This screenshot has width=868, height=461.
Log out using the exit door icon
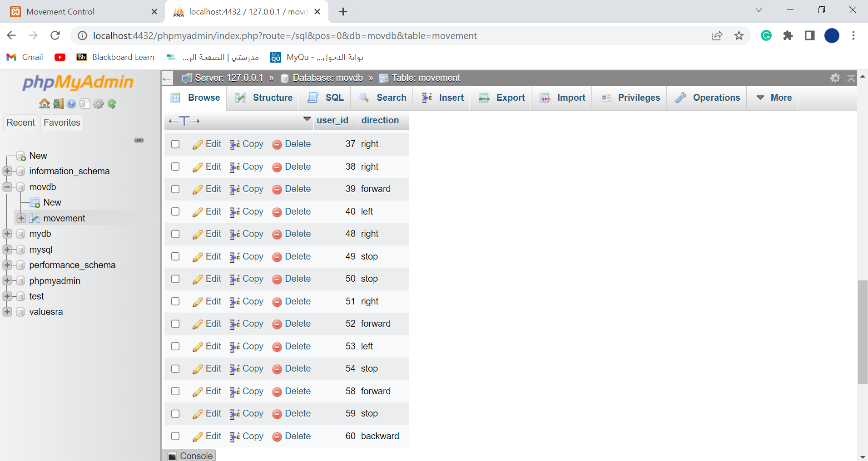click(58, 103)
